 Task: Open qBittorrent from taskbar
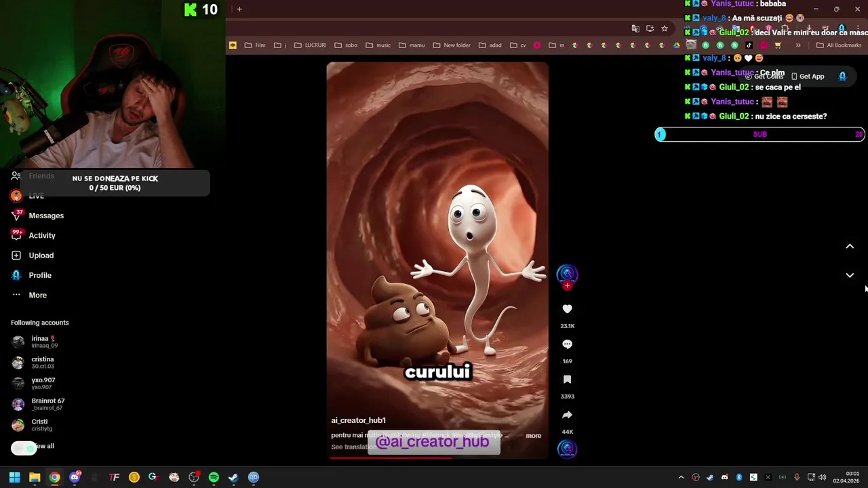tap(254, 477)
